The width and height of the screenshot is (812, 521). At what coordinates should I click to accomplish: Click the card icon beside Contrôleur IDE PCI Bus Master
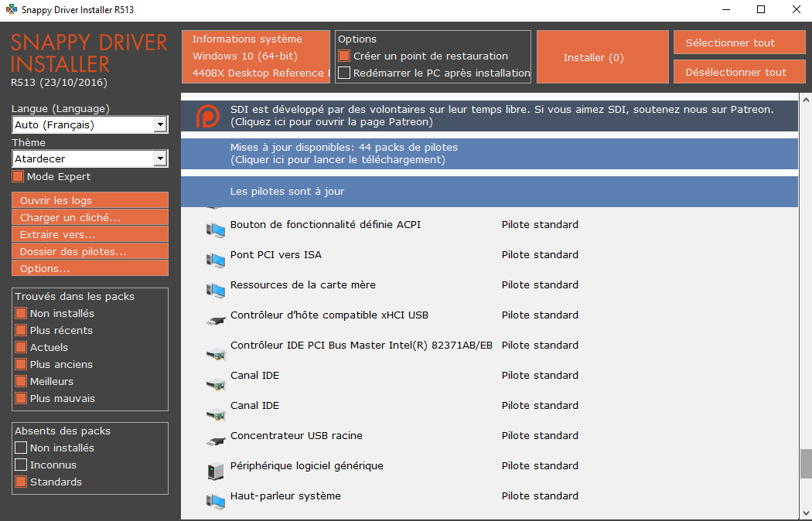[x=216, y=355]
